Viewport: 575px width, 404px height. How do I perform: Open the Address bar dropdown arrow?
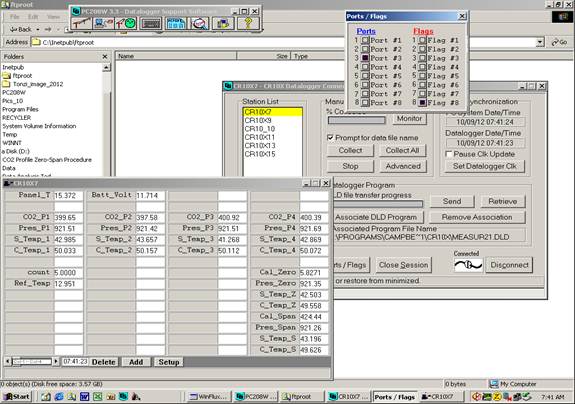(x=540, y=42)
